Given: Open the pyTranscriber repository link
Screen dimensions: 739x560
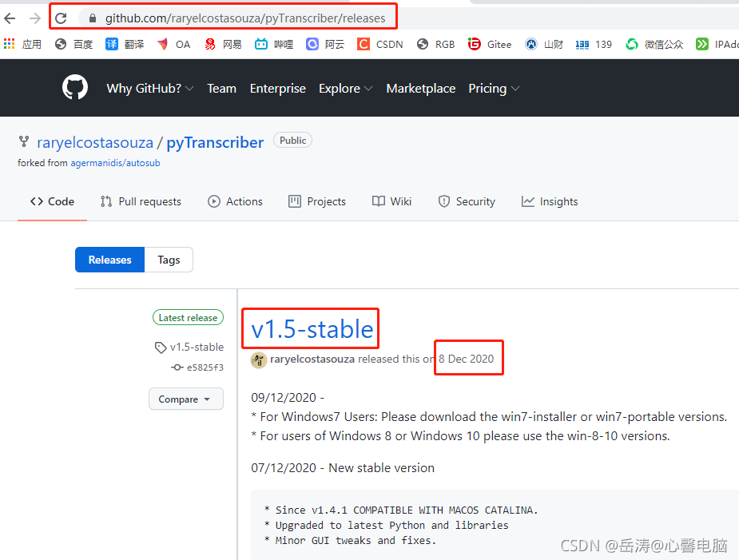Looking at the screenshot, I should tap(215, 142).
